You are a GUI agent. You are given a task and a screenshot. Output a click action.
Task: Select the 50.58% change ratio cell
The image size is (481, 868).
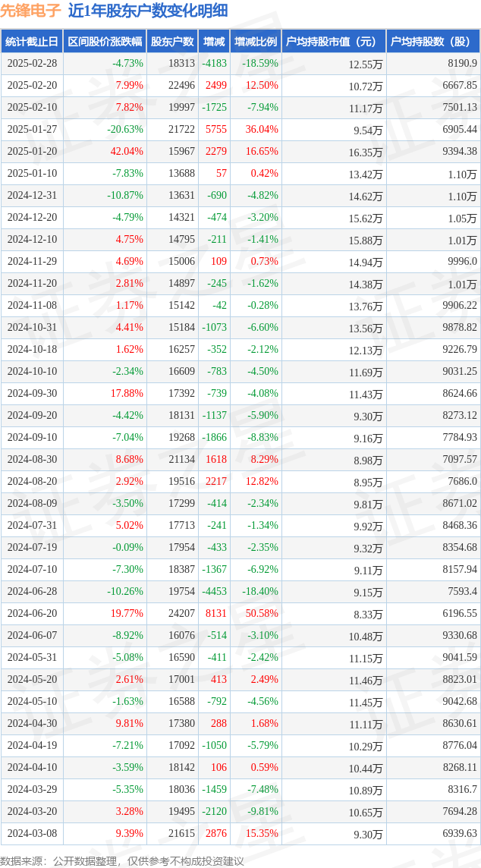(262, 614)
